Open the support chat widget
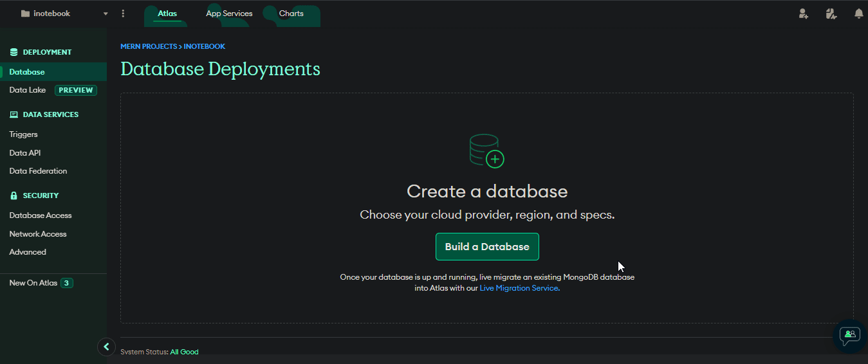This screenshot has height=364, width=868. tap(850, 335)
